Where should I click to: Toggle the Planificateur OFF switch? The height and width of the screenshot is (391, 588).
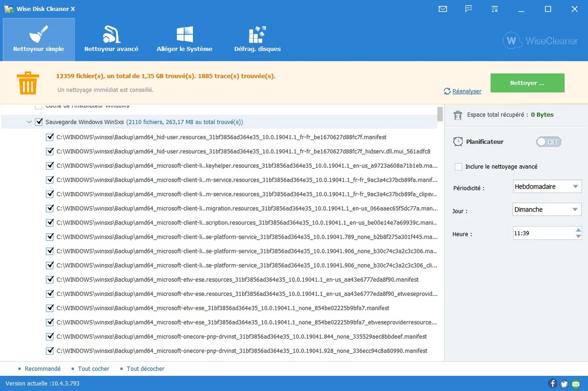point(549,142)
